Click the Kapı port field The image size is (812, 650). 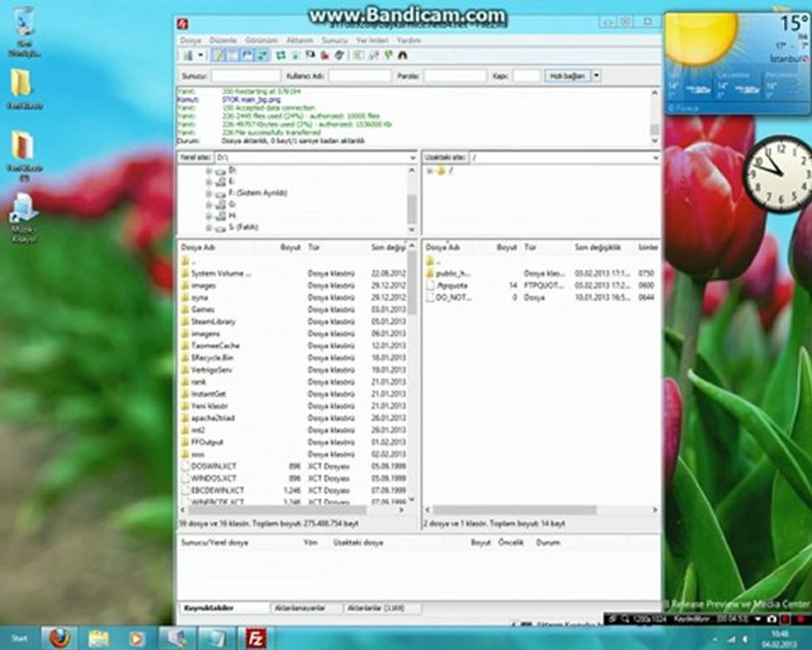click(526, 76)
